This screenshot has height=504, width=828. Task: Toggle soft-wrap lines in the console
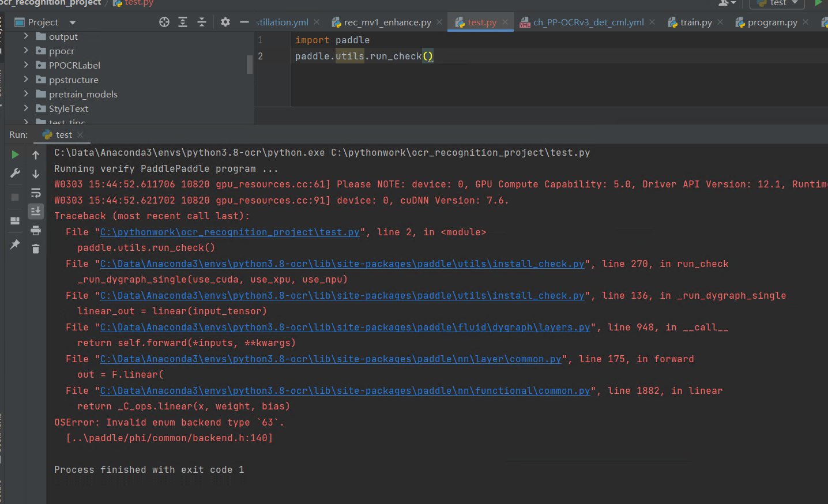pyautogui.click(x=36, y=193)
